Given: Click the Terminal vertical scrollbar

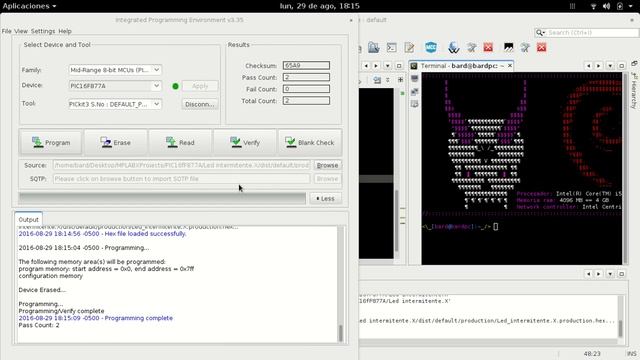Looking at the screenshot, I should coord(625,168).
